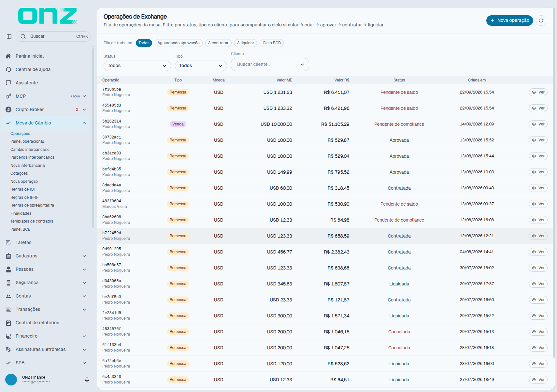This screenshot has width=557, height=392.
Task: Expand the Segurança section chevron
Action: (84, 283)
